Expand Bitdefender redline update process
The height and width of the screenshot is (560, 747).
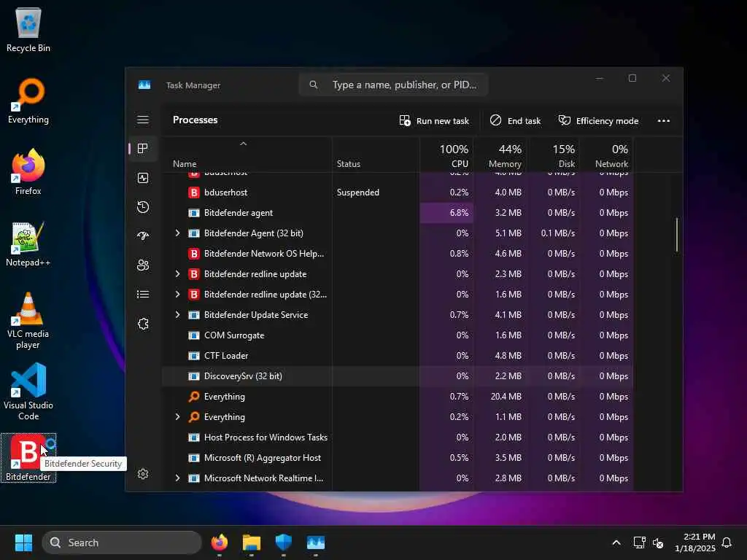178,274
